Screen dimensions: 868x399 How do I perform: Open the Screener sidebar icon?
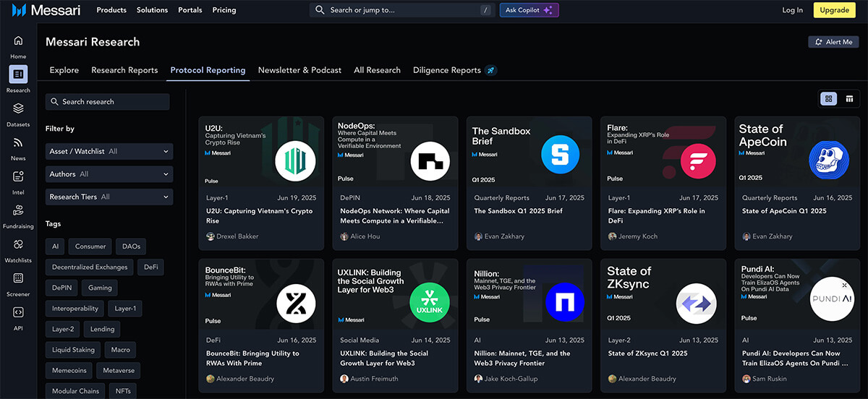pyautogui.click(x=18, y=279)
